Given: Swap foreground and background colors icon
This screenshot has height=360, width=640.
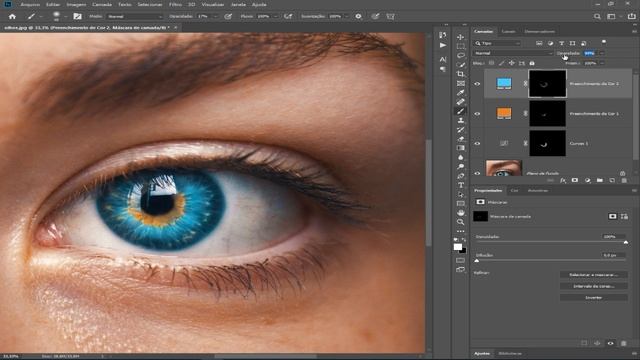Looking at the screenshot, I should (x=464, y=240).
